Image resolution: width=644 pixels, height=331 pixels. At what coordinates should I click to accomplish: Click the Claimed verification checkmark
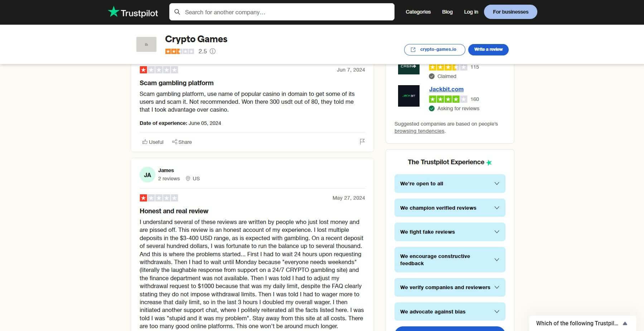tap(432, 76)
